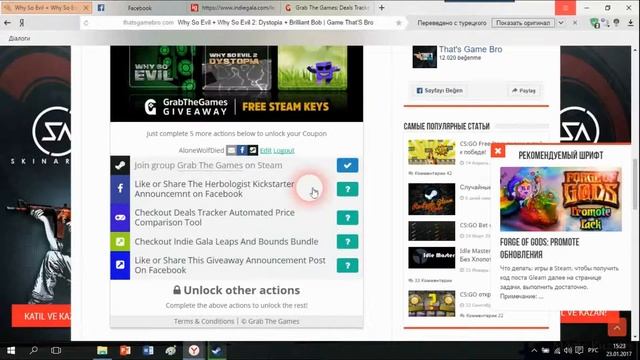The image size is (640, 360).
Task: Click the GrabTheGames Giveaway banner
Action: click(x=236, y=84)
